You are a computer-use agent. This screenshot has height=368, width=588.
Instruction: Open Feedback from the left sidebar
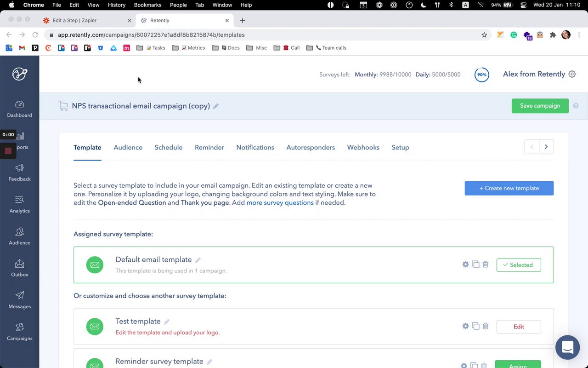pyautogui.click(x=19, y=173)
